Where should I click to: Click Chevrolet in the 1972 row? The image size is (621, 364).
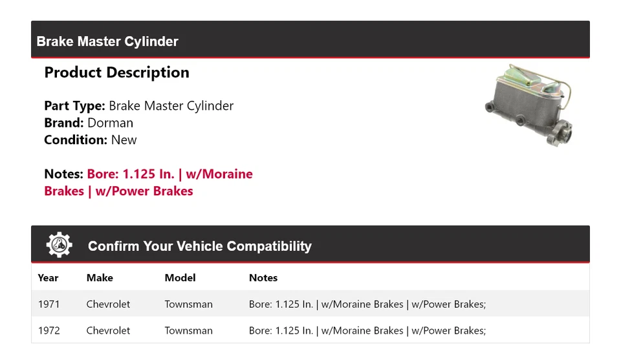(x=108, y=330)
